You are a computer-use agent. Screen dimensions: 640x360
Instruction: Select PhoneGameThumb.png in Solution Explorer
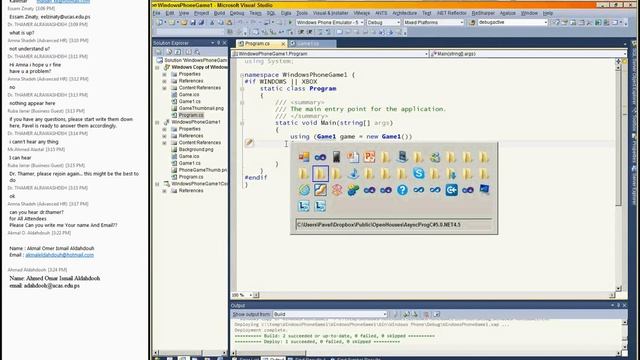pyautogui.click(x=202, y=170)
